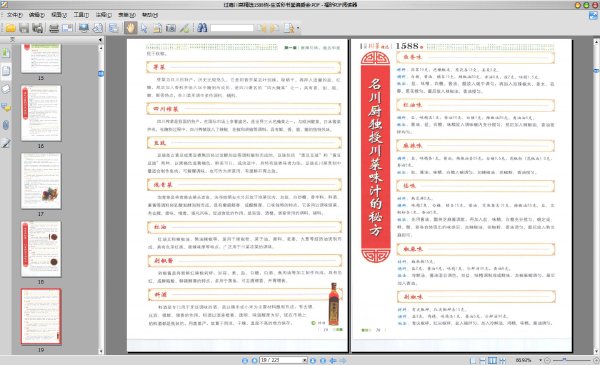Click the monitor full-screen toolbar icon
The height and width of the screenshot is (365, 600).
pos(84,28)
